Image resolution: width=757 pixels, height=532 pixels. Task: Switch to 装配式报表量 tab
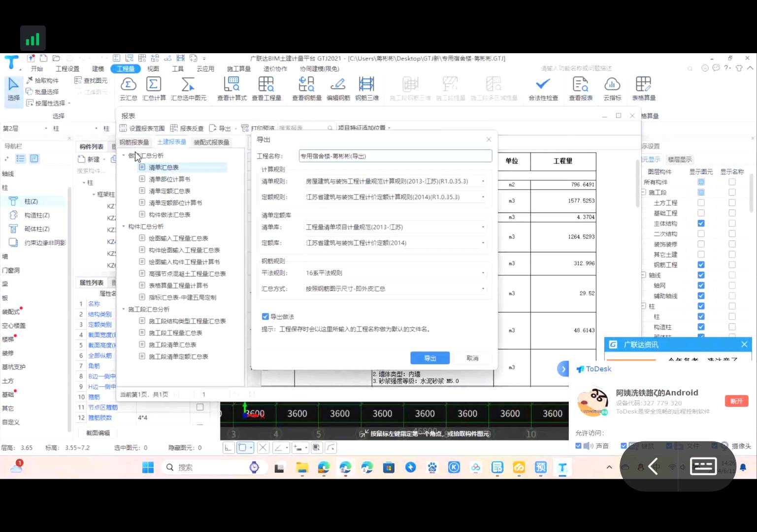(x=211, y=142)
